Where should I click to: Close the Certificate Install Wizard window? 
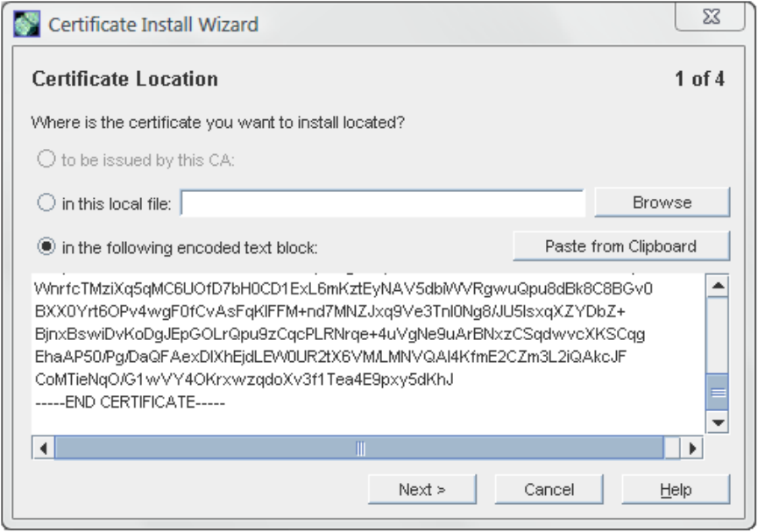[710, 17]
